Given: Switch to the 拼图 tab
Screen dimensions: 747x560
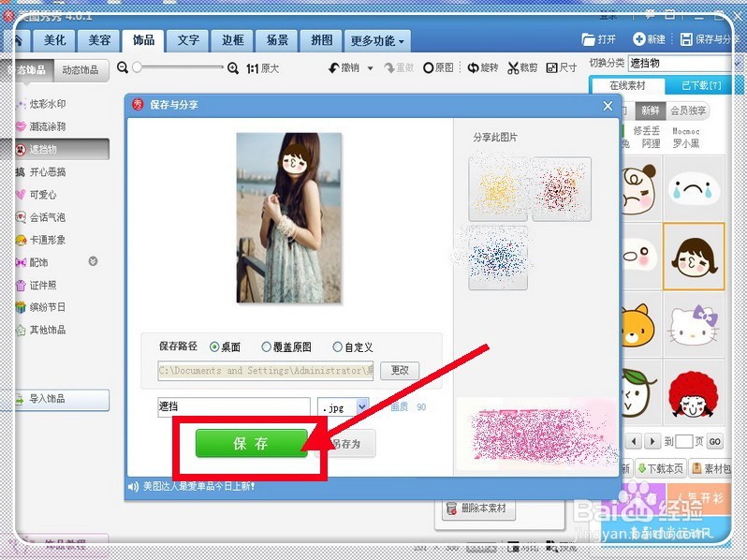Looking at the screenshot, I should pyautogui.click(x=322, y=40).
